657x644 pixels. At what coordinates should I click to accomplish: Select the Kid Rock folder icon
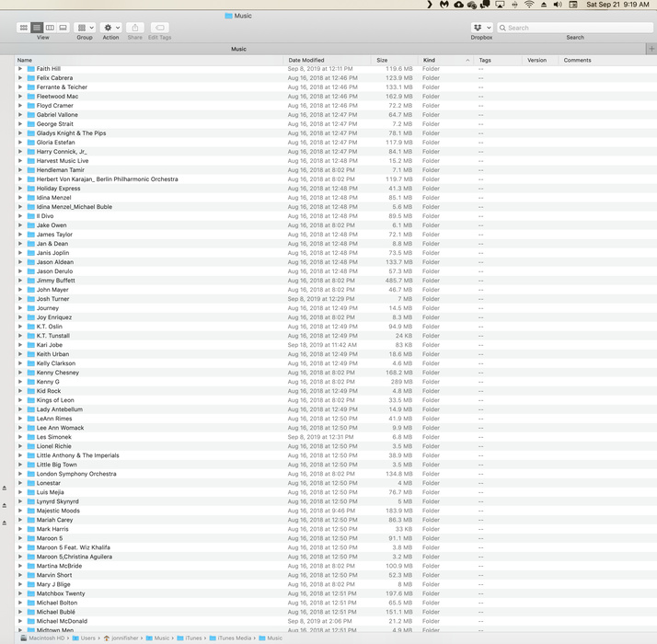coord(30,391)
